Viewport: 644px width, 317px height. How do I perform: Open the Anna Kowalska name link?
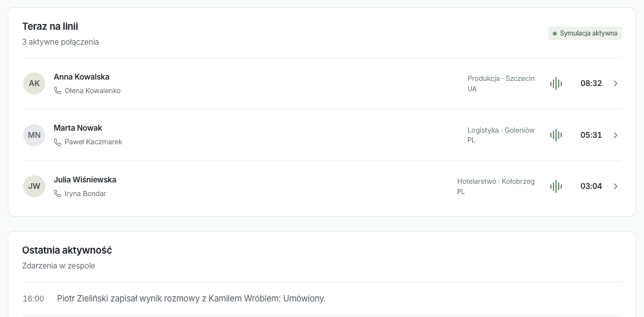pos(81,77)
